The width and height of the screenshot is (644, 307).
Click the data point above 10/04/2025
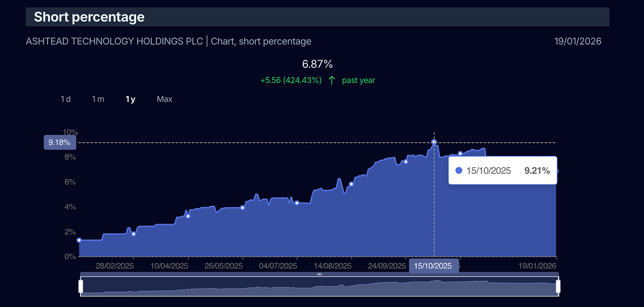[x=188, y=216]
